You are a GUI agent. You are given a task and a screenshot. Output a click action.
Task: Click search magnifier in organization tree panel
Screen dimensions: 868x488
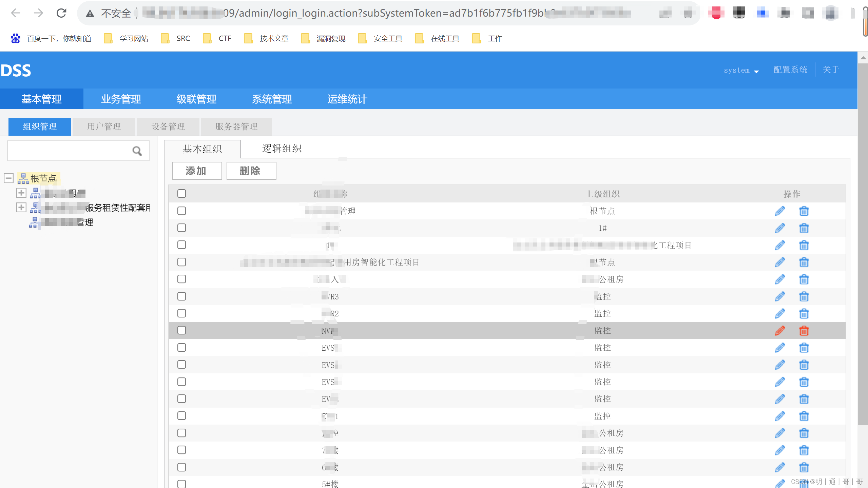pyautogui.click(x=137, y=151)
